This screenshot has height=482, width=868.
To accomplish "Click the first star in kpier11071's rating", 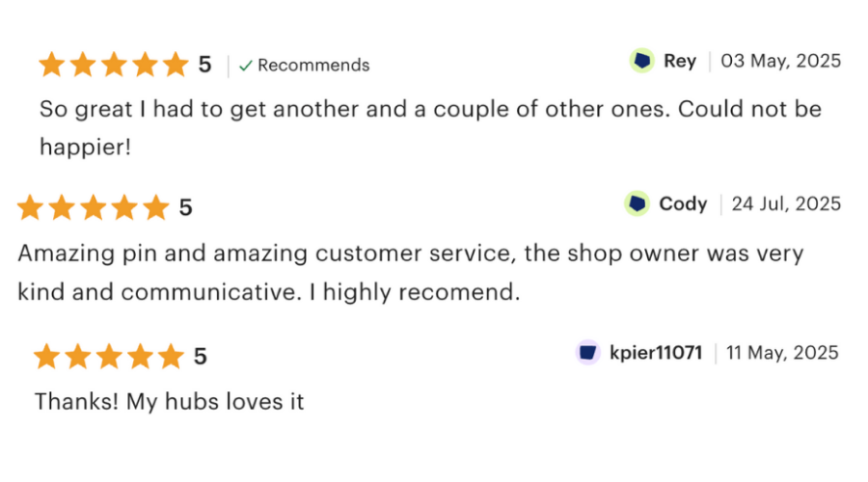I will (46, 357).
